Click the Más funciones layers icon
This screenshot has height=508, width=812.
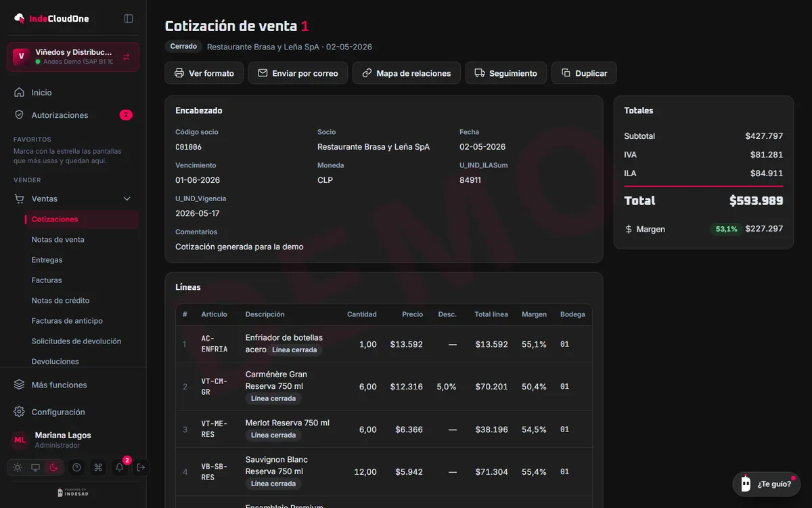(x=20, y=385)
